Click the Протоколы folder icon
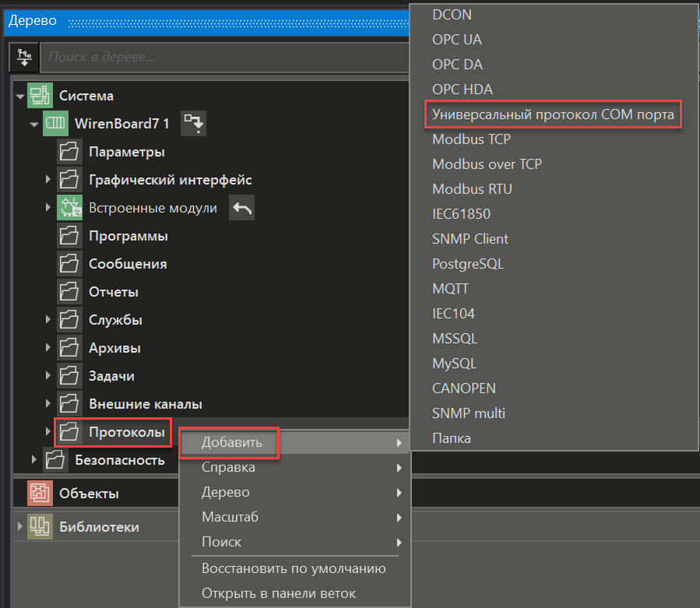 pos(69,431)
